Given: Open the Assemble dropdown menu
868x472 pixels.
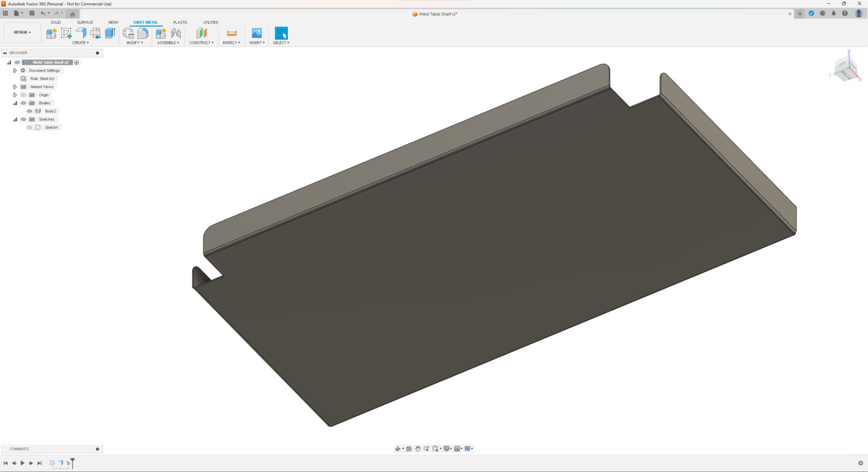Looking at the screenshot, I should coord(168,43).
